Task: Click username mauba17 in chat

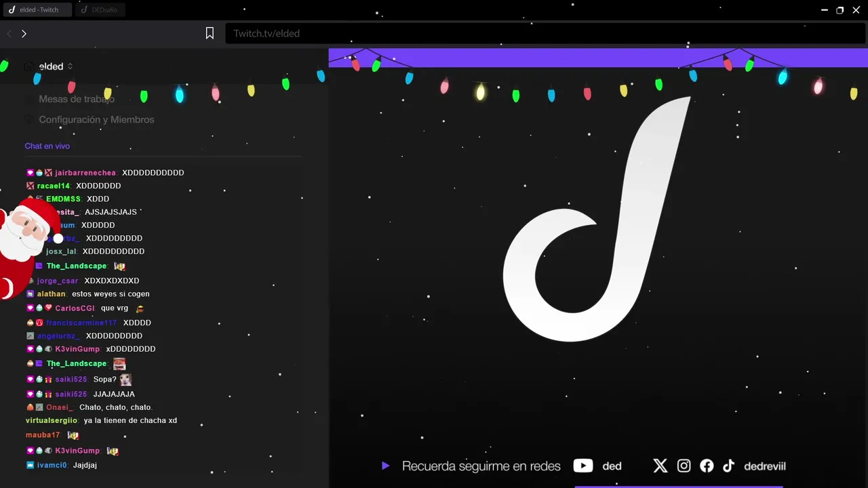Action: coord(43,435)
